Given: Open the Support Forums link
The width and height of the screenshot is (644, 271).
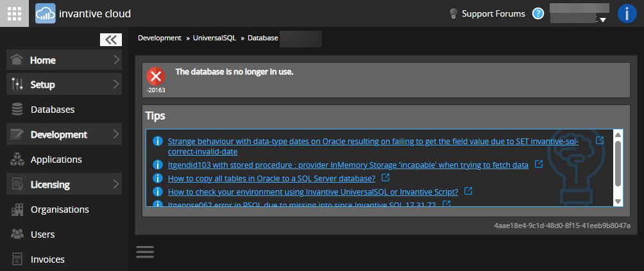Looking at the screenshot, I should [493, 13].
